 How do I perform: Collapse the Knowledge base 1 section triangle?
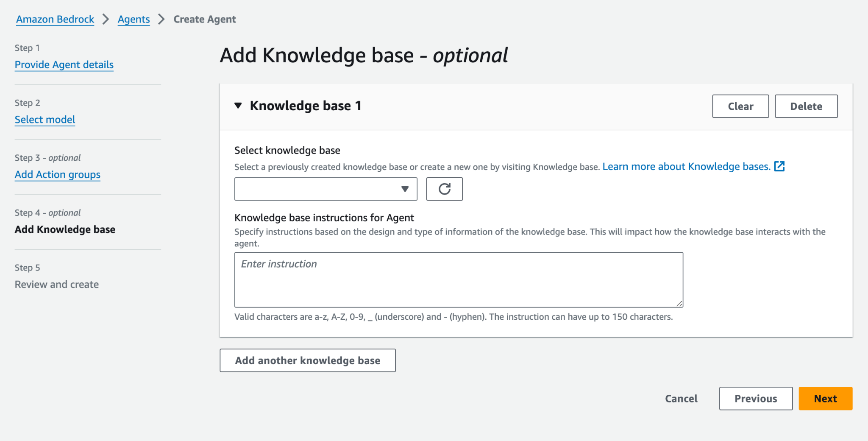tap(238, 106)
